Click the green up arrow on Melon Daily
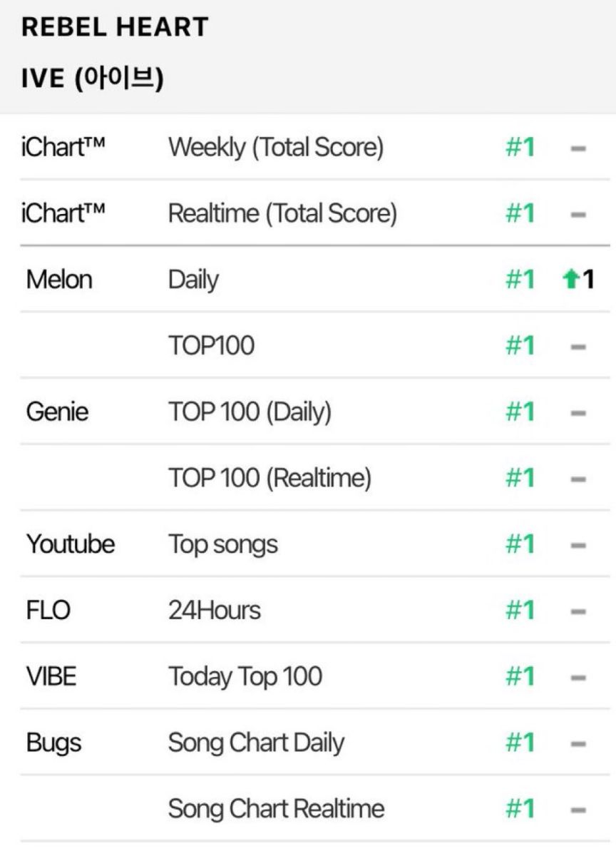Viewport: 616px width, 856px height. [x=569, y=280]
